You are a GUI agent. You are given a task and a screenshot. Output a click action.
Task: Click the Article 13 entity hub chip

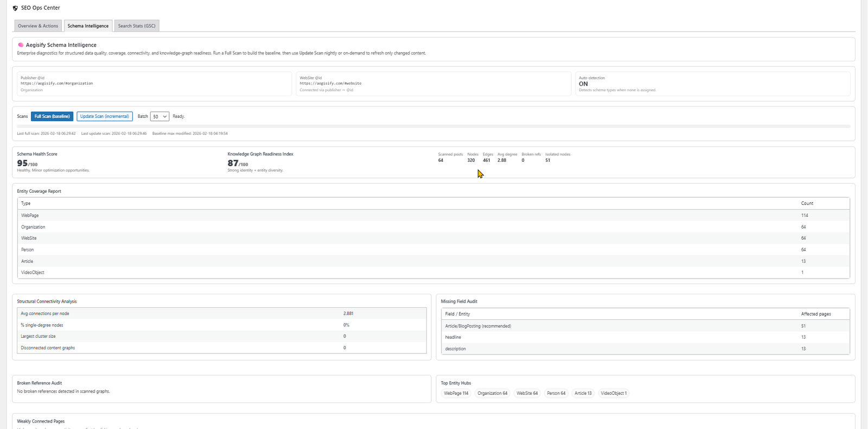coord(583,393)
